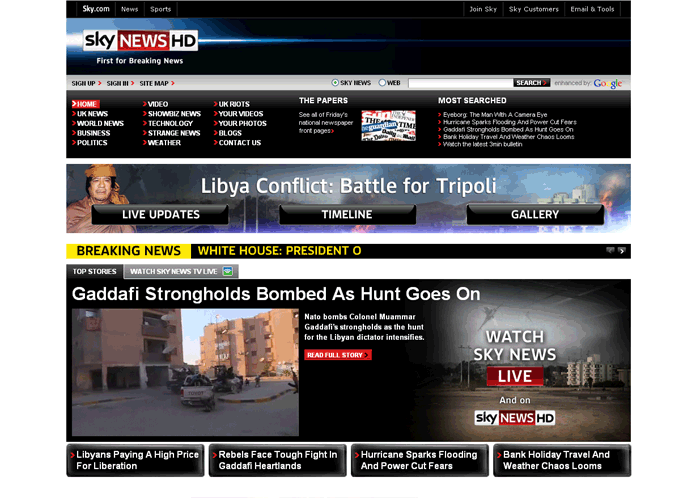Click into the search text field
The width and height of the screenshot is (700, 498).
460,83
